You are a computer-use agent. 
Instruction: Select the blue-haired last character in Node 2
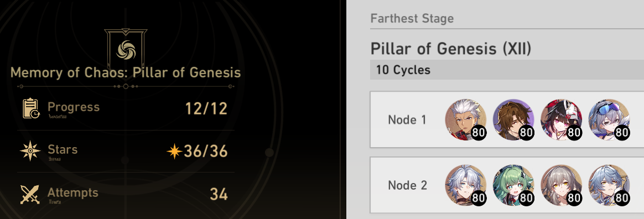click(x=609, y=185)
